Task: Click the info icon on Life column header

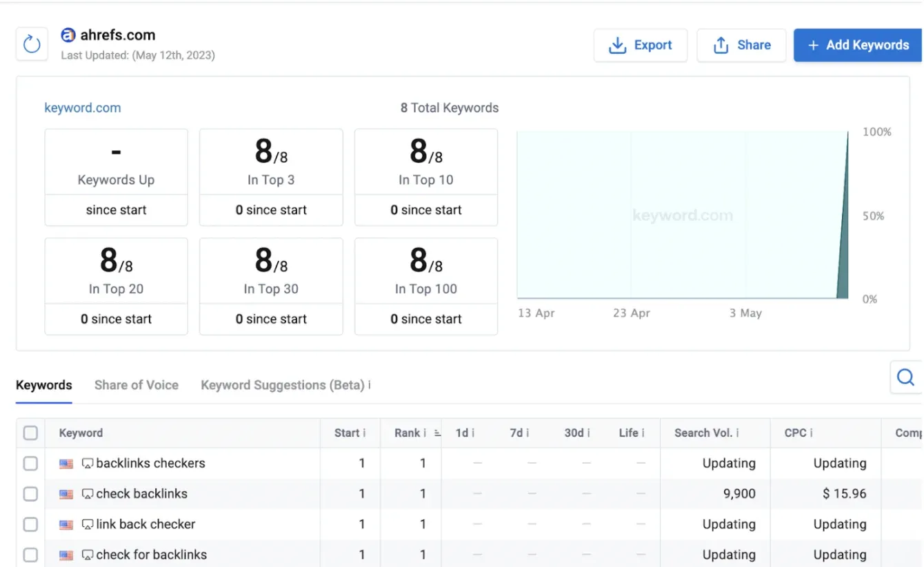Action: (644, 433)
